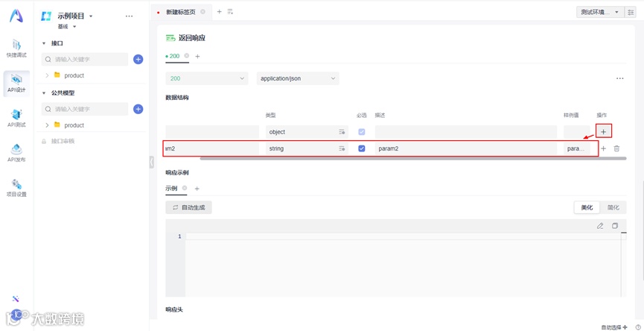Screen dimensions: 644x331
Task: Expand the product folder under 公共模型
Action: coord(47,125)
